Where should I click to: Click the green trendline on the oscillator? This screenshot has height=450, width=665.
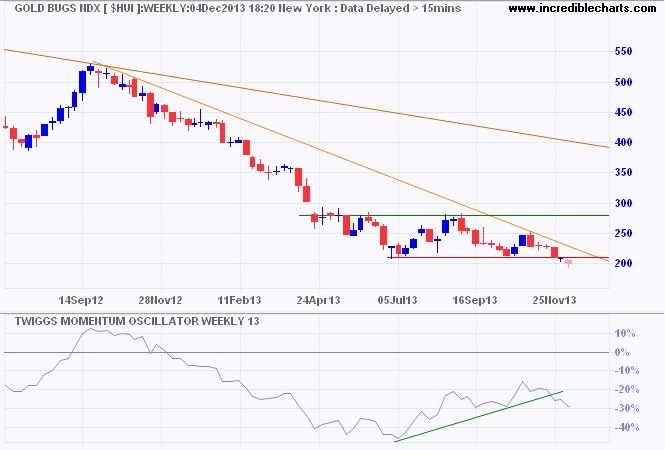478,416
